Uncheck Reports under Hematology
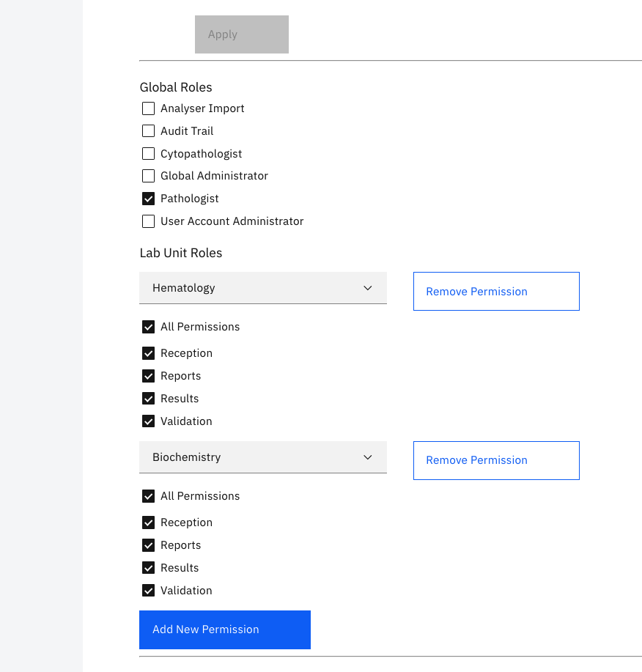 click(x=148, y=375)
